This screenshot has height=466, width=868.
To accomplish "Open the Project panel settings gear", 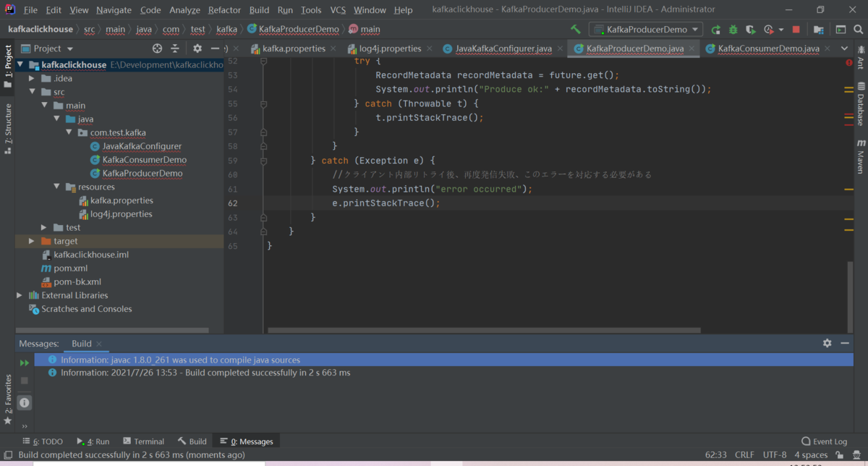I will coord(197,48).
